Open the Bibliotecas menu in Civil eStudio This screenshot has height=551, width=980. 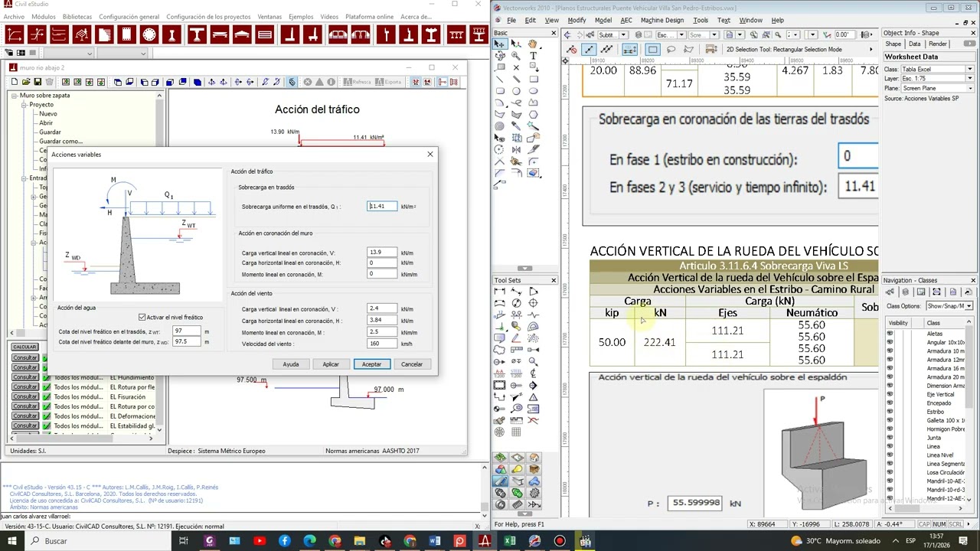coord(77,17)
